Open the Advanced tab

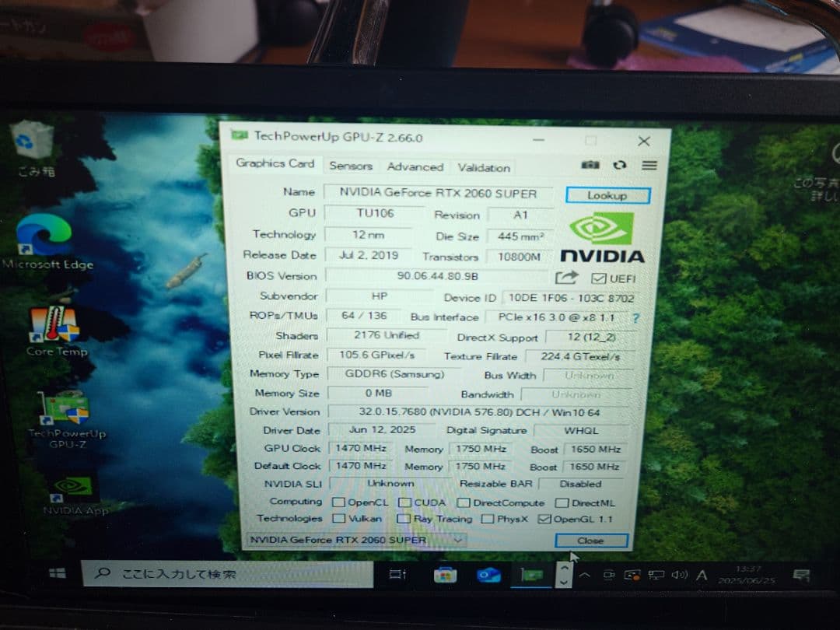(x=415, y=166)
